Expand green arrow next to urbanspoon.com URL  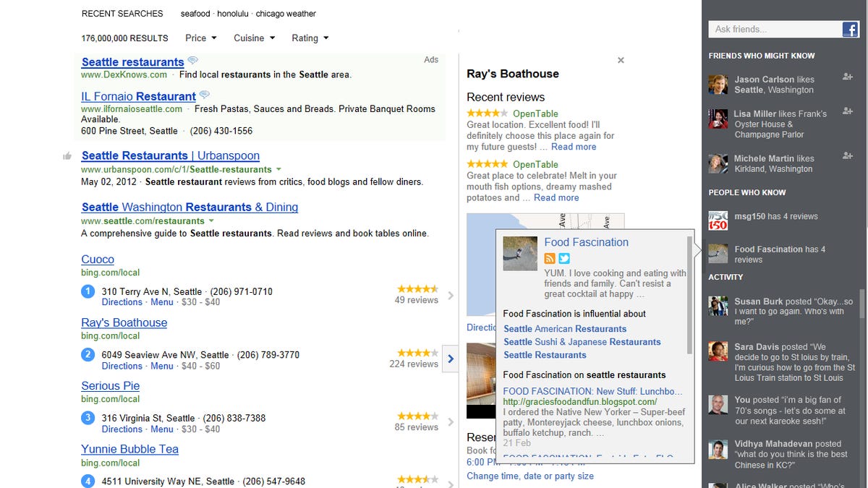tap(278, 170)
